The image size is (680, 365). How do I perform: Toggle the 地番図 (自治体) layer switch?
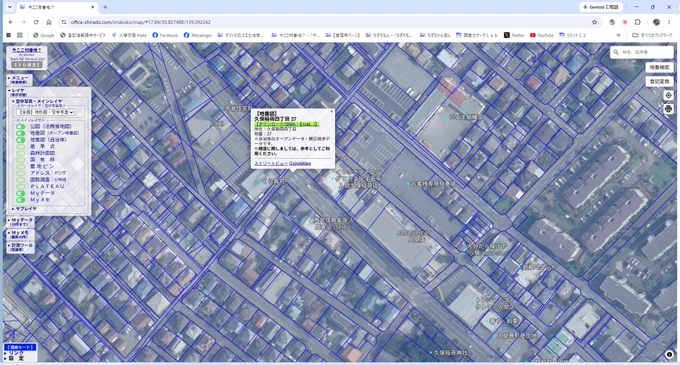coord(20,140)
